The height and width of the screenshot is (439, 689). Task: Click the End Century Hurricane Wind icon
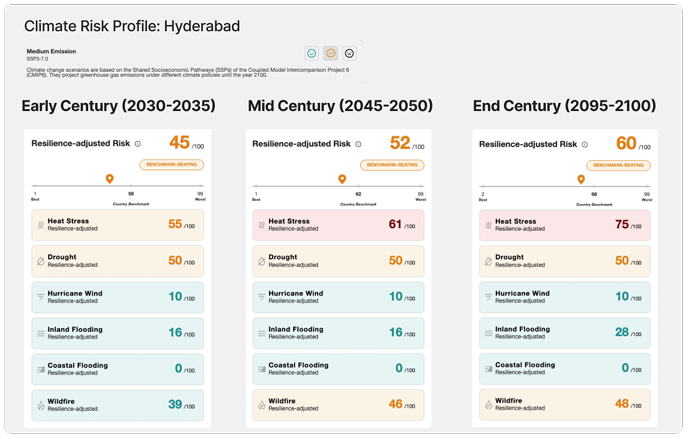pos(488,297)
